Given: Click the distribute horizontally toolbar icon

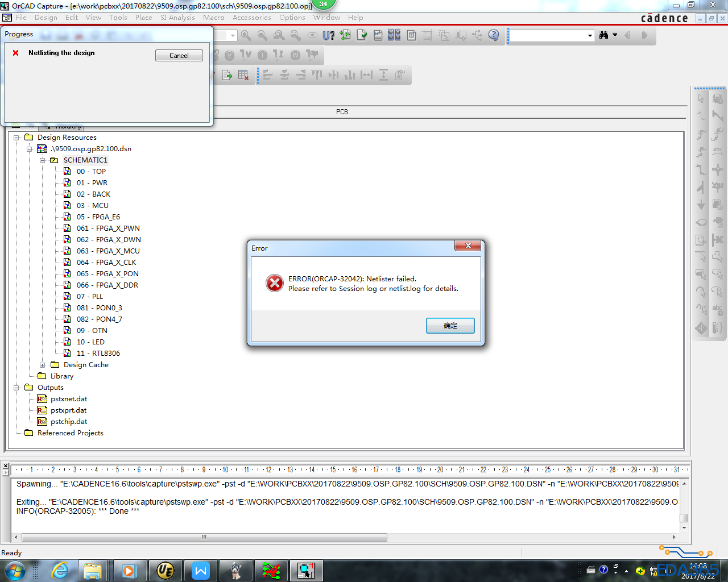Looking at the screenshot, I should (x=367, y=75).
